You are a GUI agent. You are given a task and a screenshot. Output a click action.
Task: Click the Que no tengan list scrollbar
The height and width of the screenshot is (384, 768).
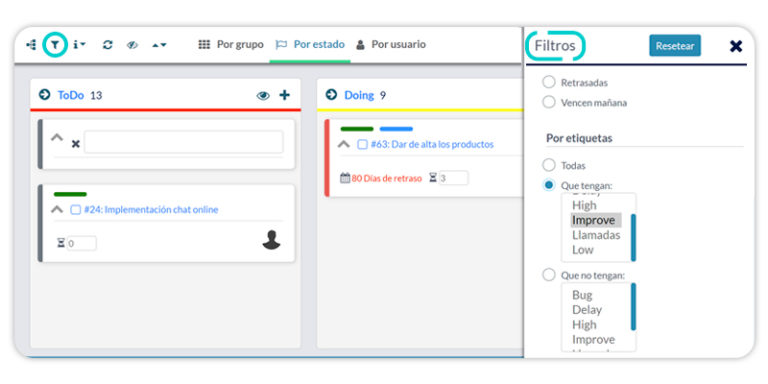pyautogui.click(x=633, y=307)
